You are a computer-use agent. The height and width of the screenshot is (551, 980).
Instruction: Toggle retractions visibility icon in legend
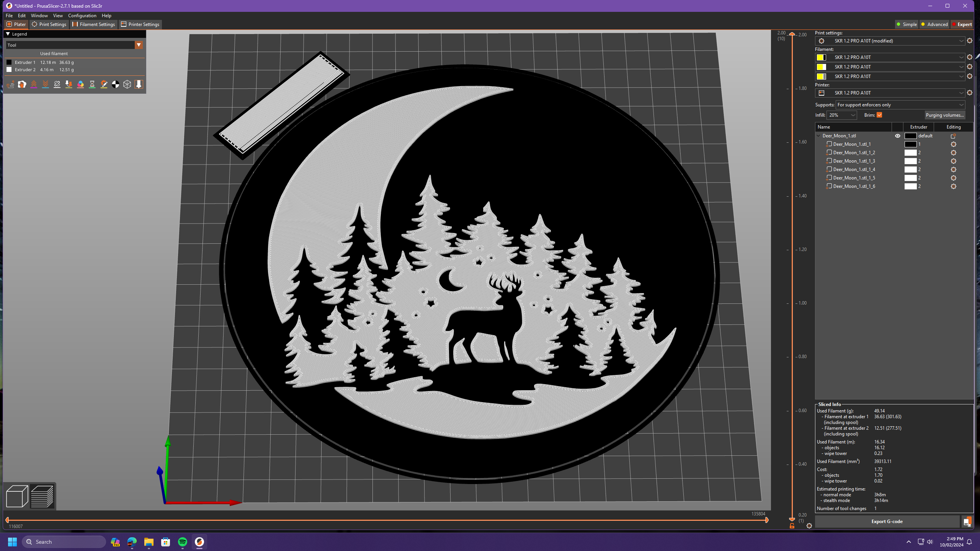point(34,84)
